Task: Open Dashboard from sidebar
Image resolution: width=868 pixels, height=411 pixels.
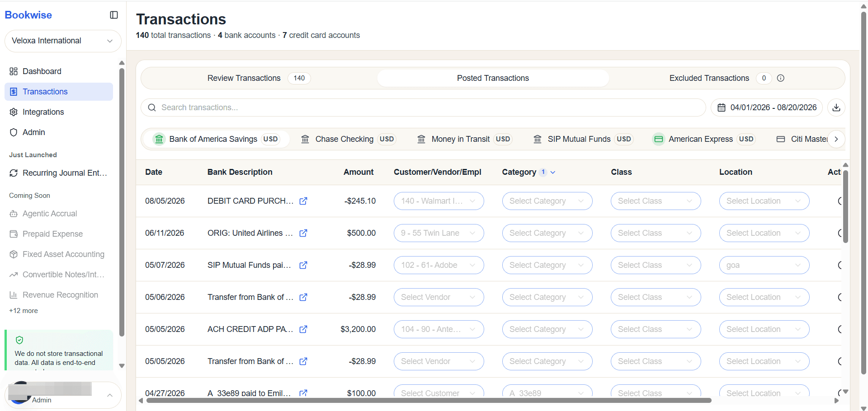Action: pos(59,71)
